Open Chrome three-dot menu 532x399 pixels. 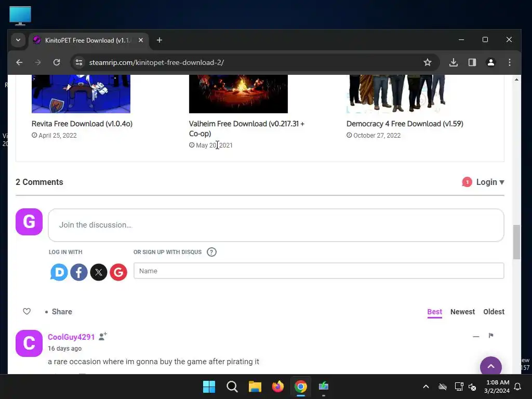[x=510, y=62]
